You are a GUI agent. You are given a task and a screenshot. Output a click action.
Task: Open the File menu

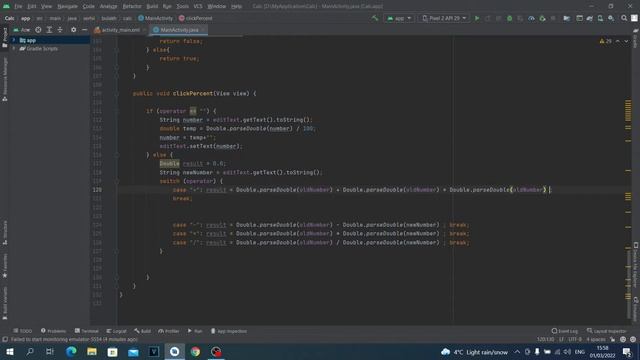(18, 6)
